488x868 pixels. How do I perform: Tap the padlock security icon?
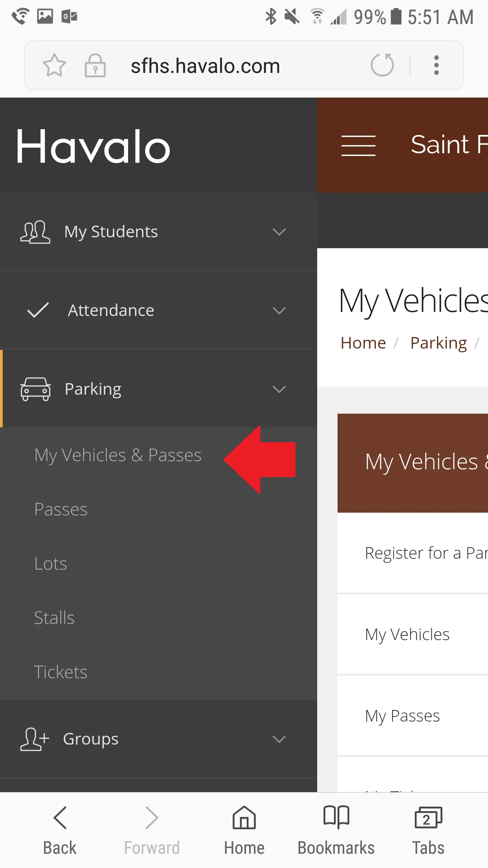(x=95, y=65)
